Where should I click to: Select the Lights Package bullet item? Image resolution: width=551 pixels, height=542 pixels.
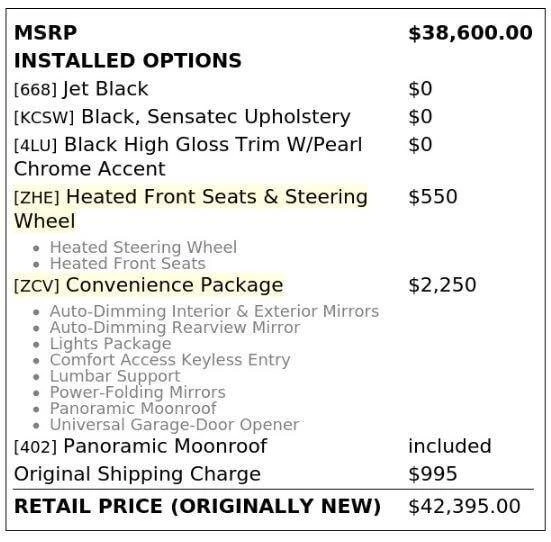[111, 344]
